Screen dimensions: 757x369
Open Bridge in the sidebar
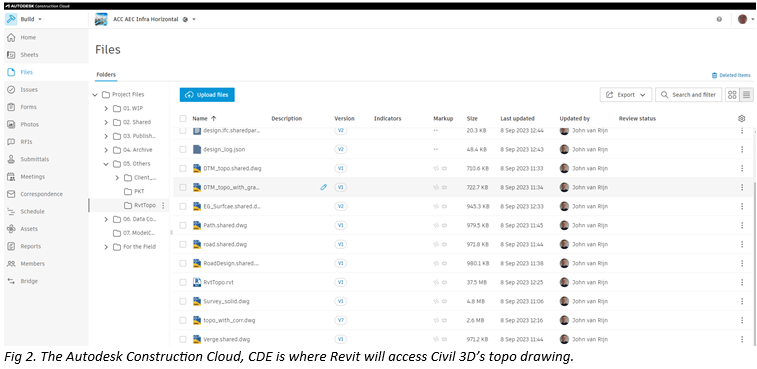(x=29, y=281)
